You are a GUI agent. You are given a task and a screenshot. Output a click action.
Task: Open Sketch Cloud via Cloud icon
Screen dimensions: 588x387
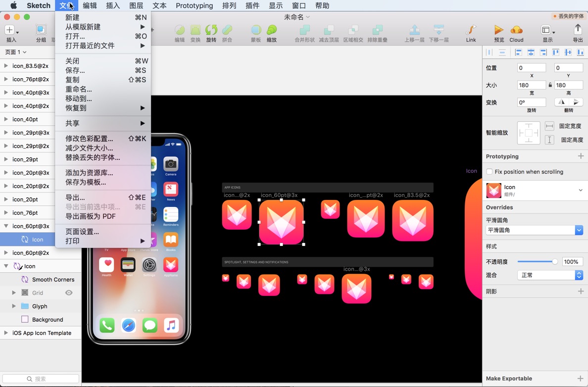(x=516, y=31)
